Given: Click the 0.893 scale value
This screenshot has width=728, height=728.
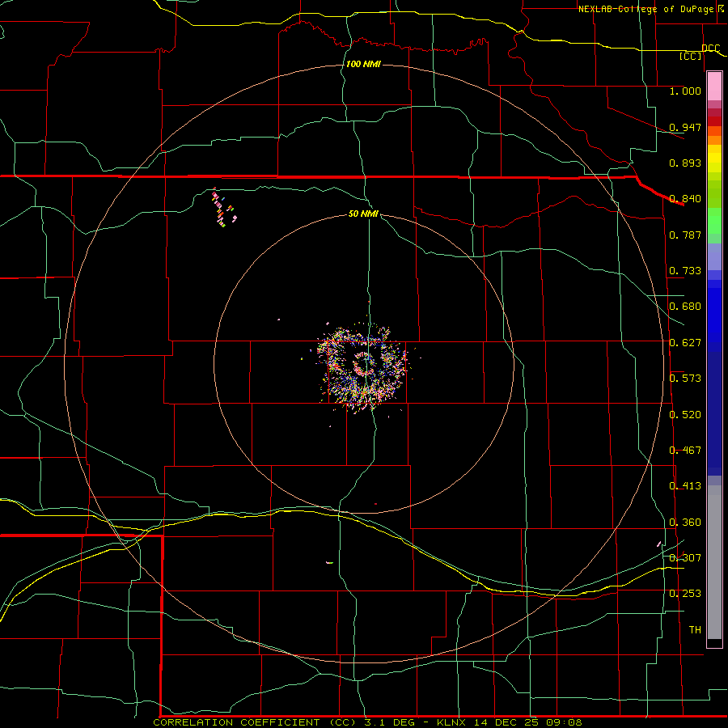Looking at the screenshot, I should point(685,163).
